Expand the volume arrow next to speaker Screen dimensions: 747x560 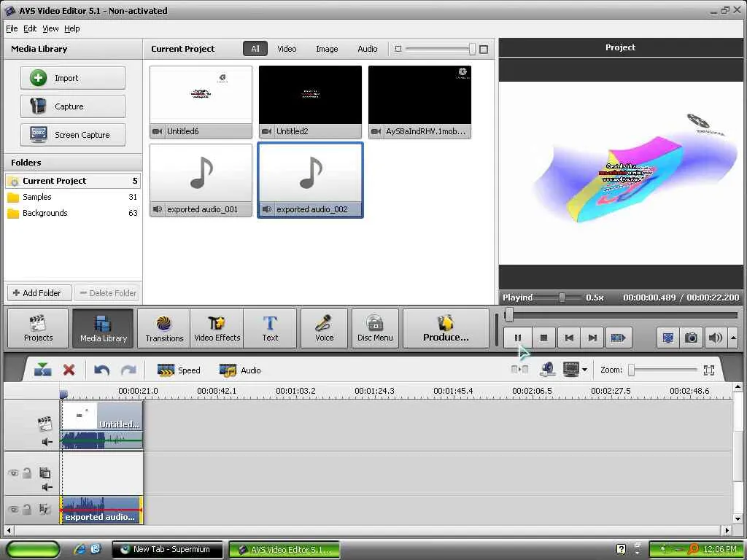click(x=733, y=338)
